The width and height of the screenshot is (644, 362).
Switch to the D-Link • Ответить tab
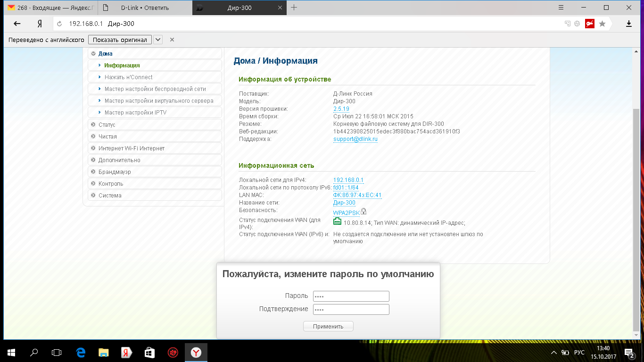tap(145, 8)
